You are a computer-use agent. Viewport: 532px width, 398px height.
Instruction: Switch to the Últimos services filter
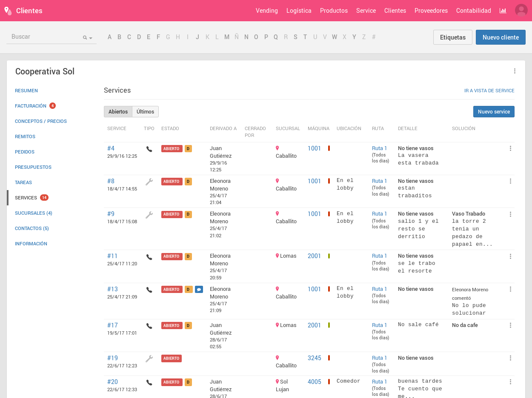tap(145, 112)
